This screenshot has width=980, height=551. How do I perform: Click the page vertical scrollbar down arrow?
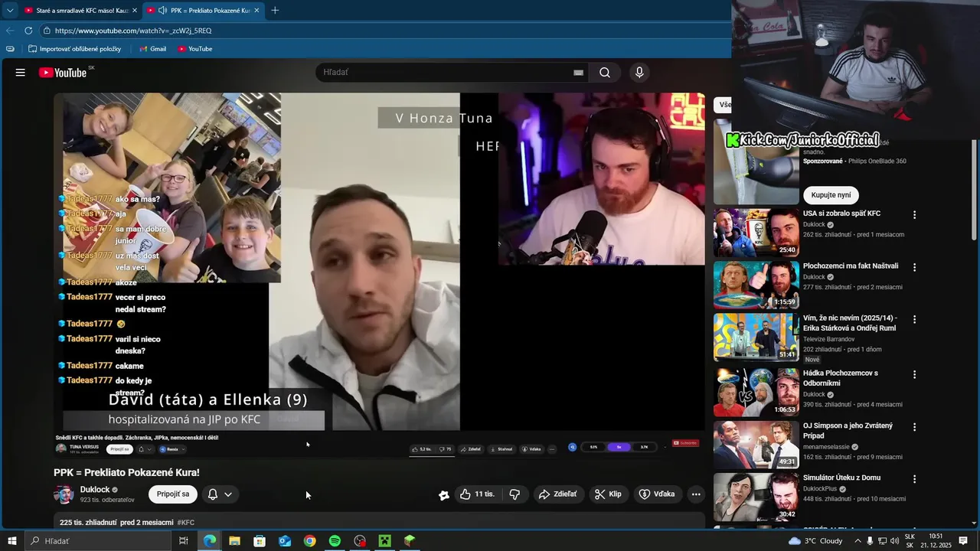(974, 523)
